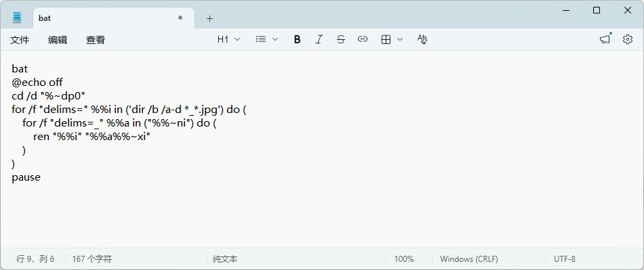This screenshot has height=270, width=644.
Task: Switch to the "bat" tab
Action: point(114,18)
